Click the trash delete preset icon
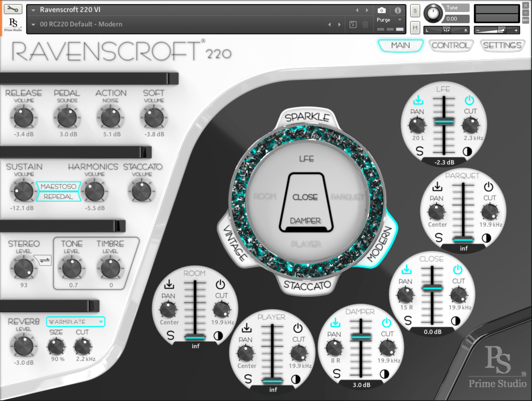 [365, 24]
